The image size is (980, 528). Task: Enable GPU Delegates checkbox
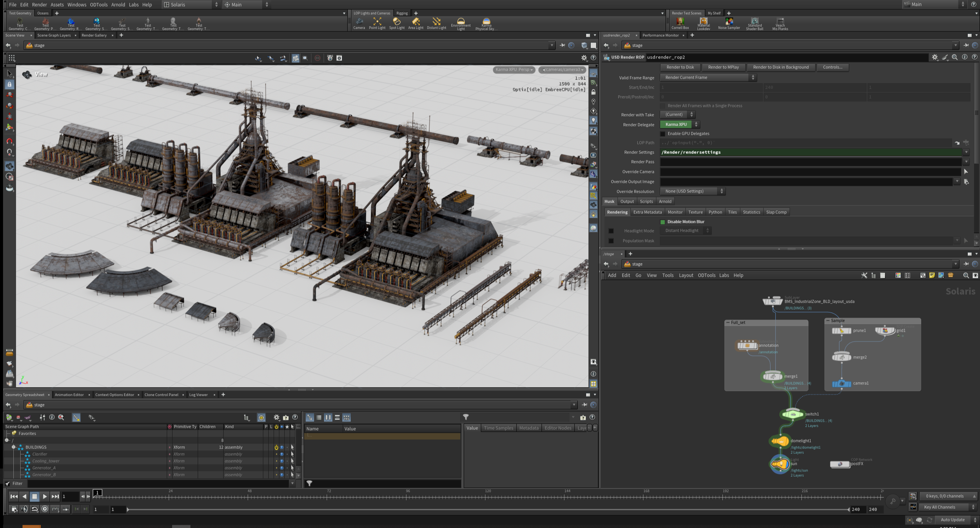[663, 134]
